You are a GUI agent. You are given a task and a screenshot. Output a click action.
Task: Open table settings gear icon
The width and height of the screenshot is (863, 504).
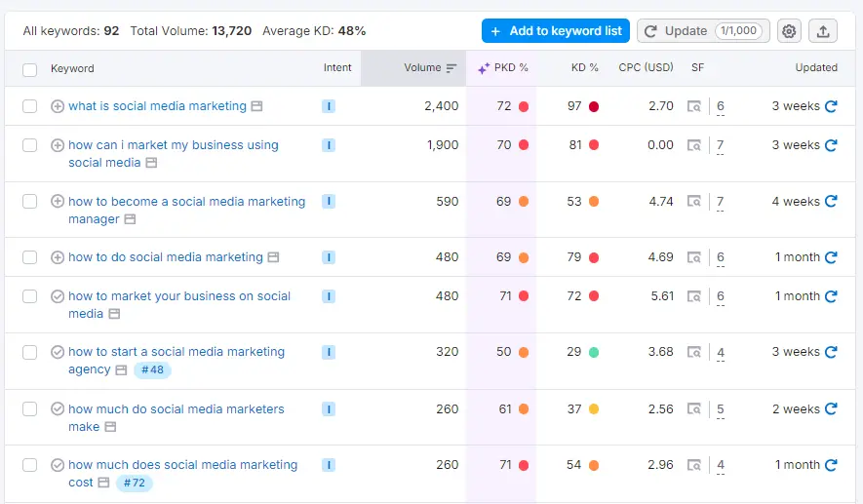(x=789, y=31)
